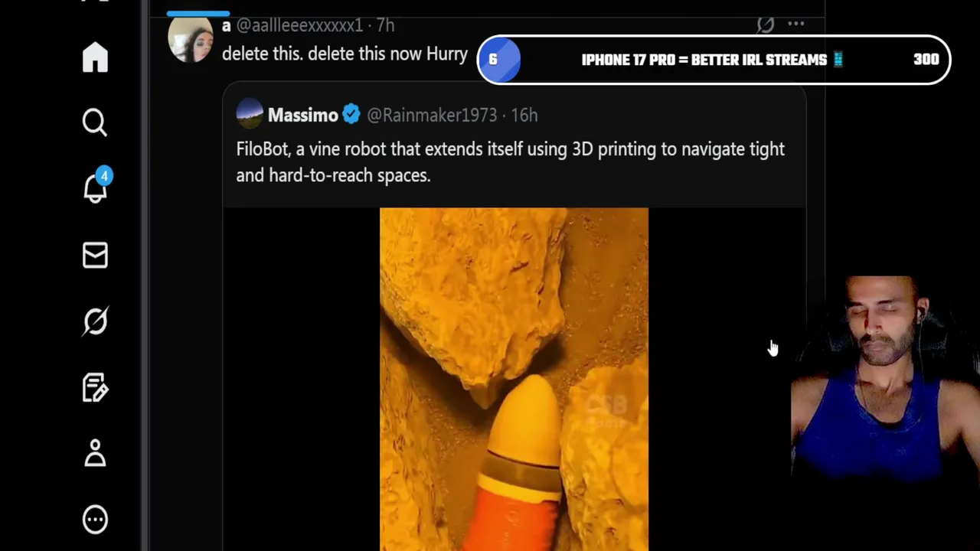Click the 7h timestamp on the reply
980x551 pixels.
(x=385, y=25)
